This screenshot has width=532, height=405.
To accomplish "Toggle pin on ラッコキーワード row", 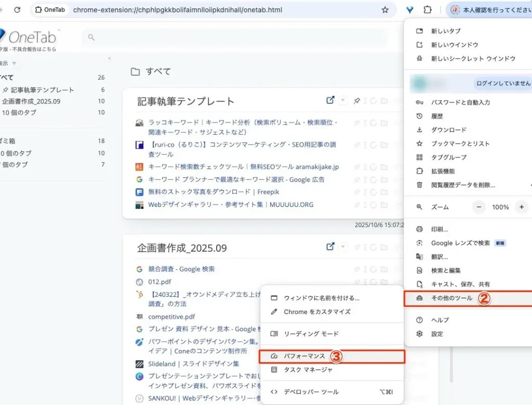I will point(356,123).
